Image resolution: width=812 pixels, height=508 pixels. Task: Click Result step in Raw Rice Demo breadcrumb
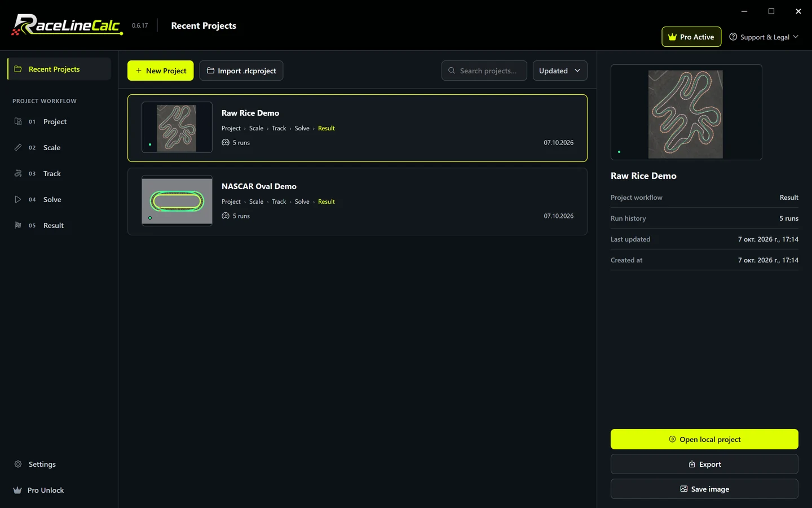pos(326,128)
